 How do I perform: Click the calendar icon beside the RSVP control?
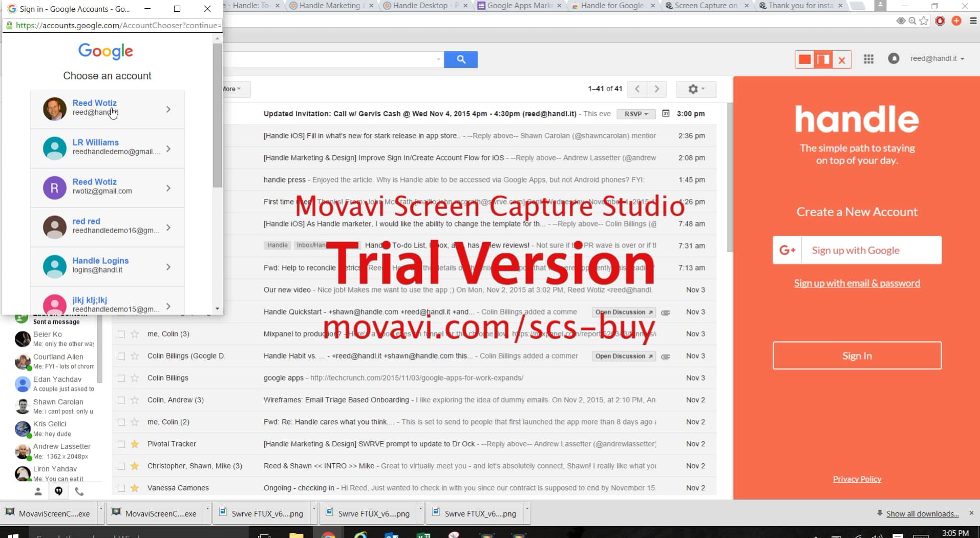[666, 114]
